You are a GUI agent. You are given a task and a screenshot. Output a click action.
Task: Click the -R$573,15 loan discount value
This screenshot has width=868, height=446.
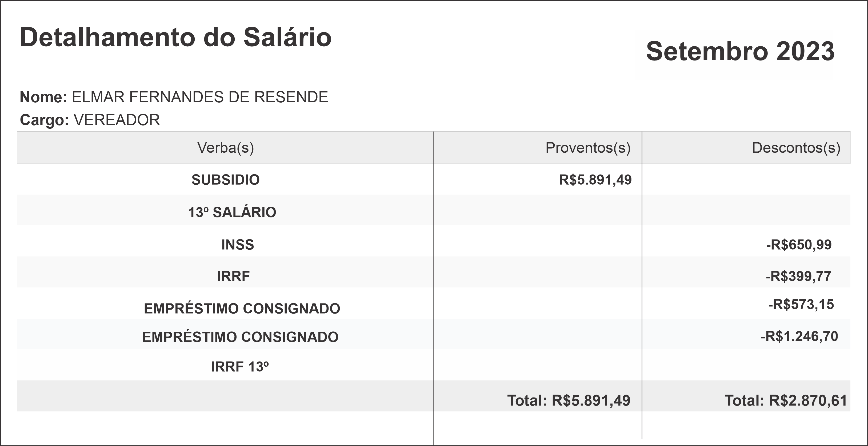pyautogui.click(x=801, y=305)
